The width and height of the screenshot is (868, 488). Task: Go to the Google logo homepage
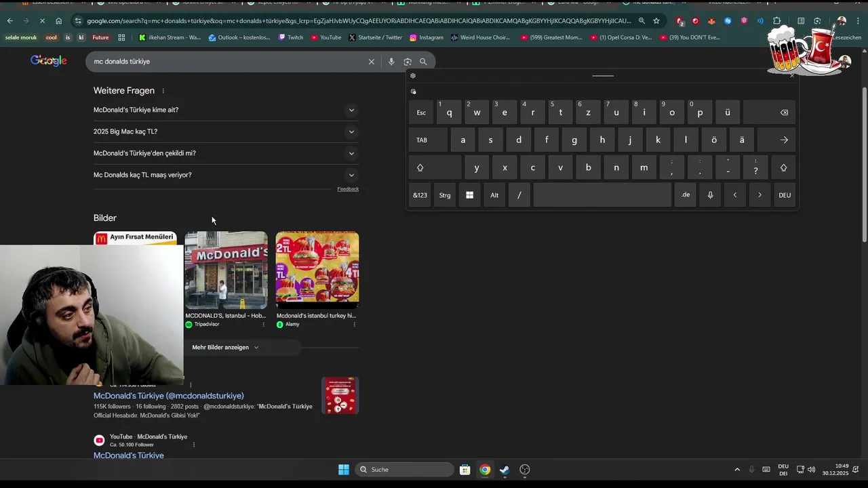click(x=49, y=61)
